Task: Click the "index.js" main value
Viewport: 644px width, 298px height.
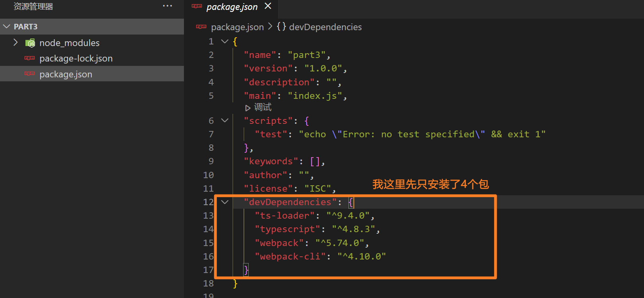Action: point(315,96)
